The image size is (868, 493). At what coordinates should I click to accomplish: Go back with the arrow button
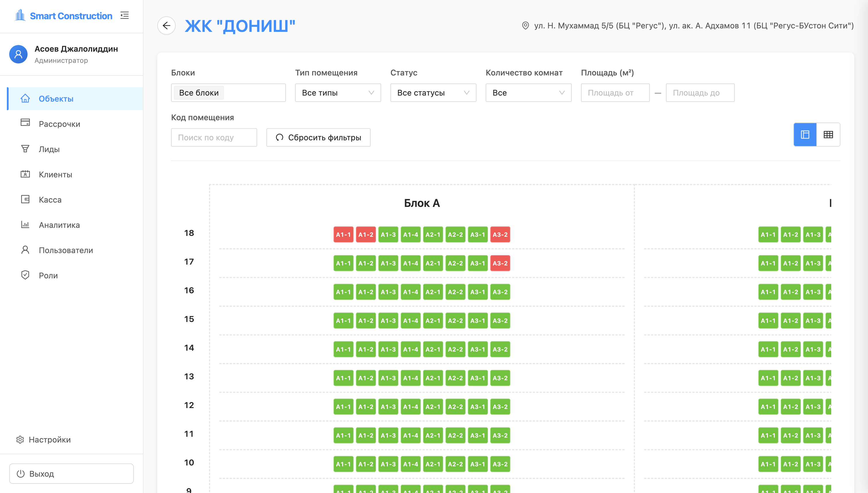pos(166,25)
